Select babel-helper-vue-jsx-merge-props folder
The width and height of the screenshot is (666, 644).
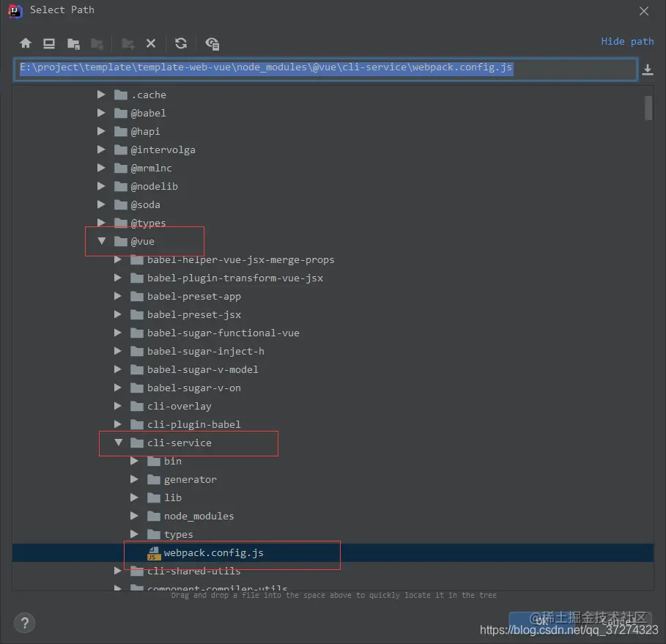[240, 259]
